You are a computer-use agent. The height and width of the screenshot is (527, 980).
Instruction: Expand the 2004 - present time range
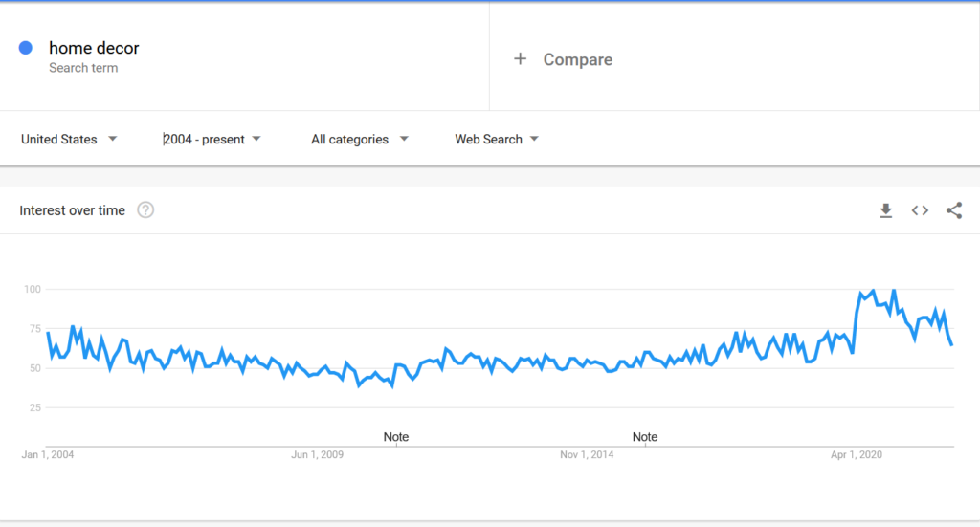[x=212, y=140]
